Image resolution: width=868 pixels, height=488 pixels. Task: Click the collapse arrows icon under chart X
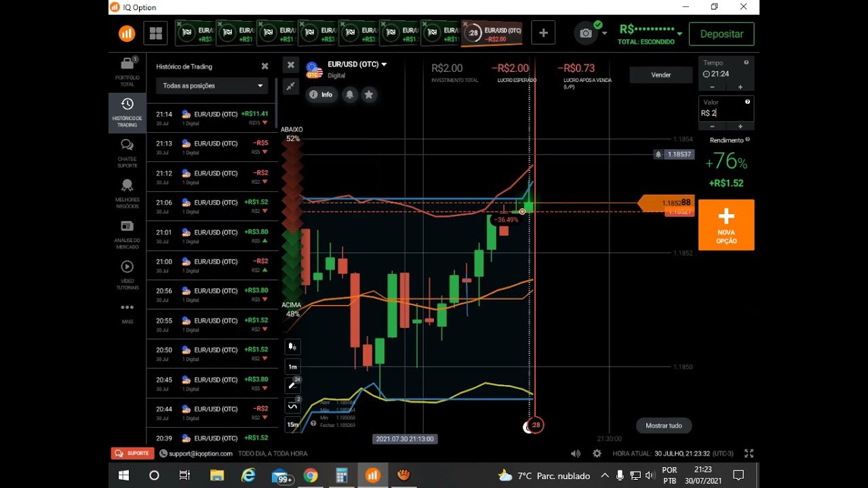tap(291, 86)
